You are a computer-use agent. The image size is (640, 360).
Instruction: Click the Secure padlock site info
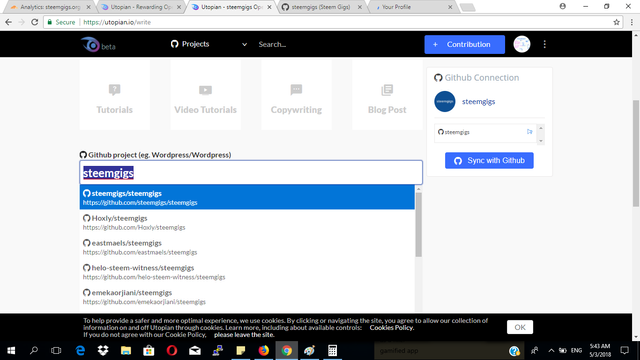click(x=61, y=22)
